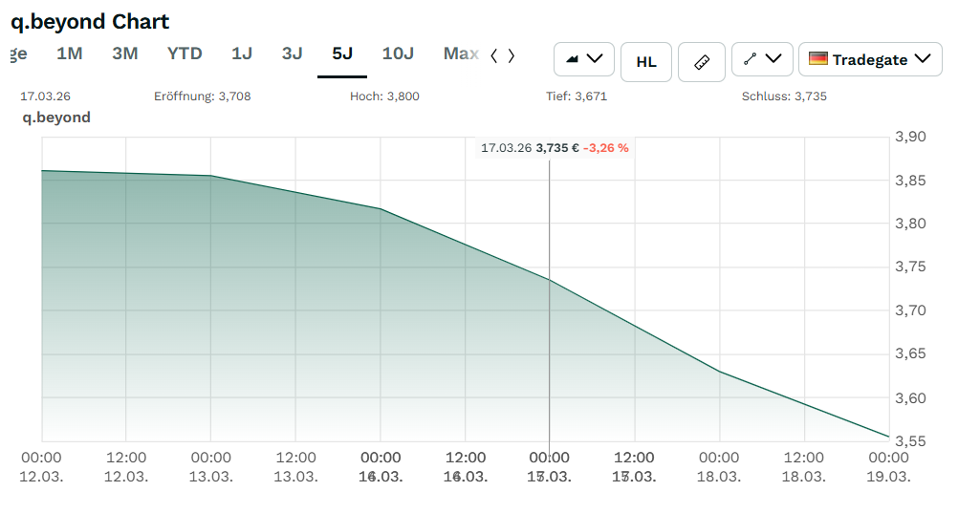The image size is (980, 513).
Task: Show the 1J one-year range
Action: click(242, 53)
